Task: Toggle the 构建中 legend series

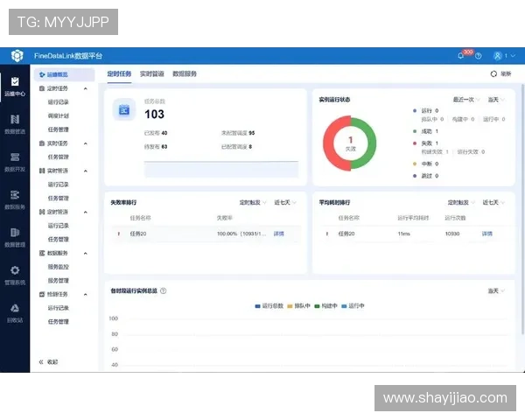Action: click(330, 306)
